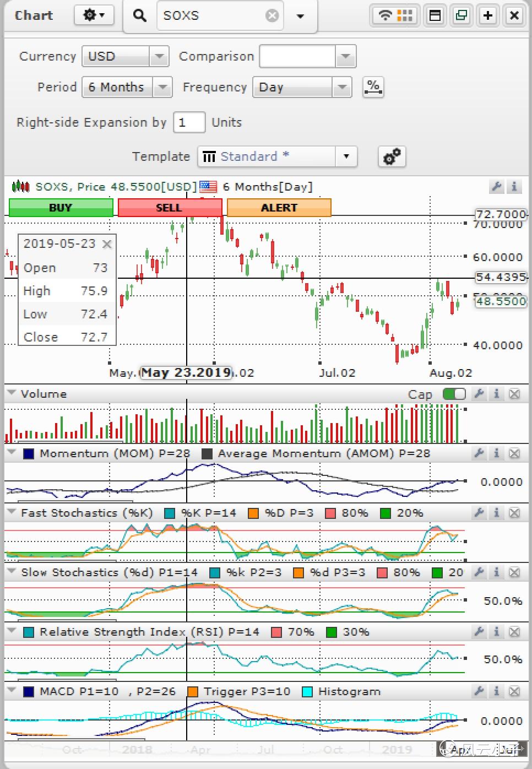532x769 pixels.
Task: Show MACD indicator info
Action: (497, 691)
